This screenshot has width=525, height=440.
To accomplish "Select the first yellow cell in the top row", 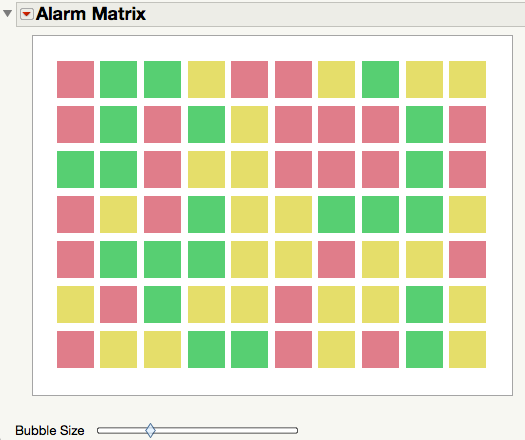I will coord(206,79).
